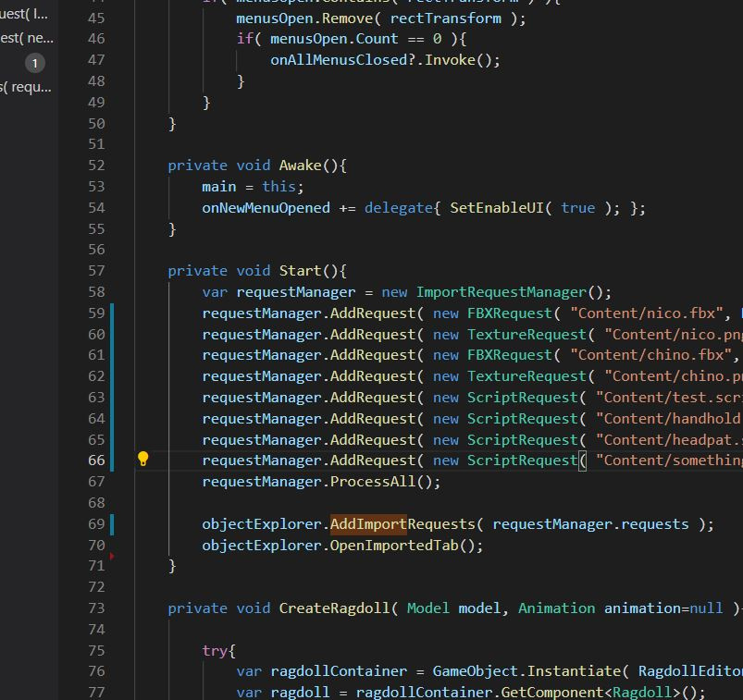Click ragdollContainer variable on line 76
Image resolution: width=743 pixels, height=700 pixels.
pos(339,671)
